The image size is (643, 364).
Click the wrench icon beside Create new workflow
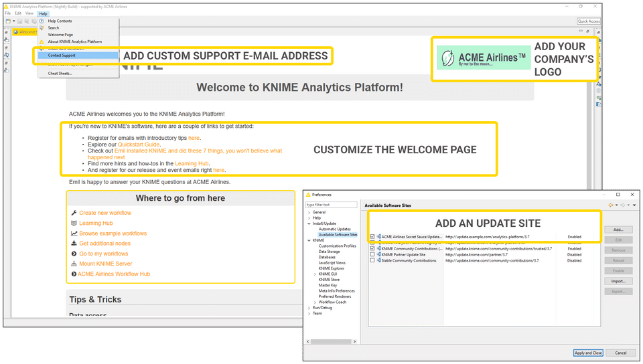[x=74, y=213]
